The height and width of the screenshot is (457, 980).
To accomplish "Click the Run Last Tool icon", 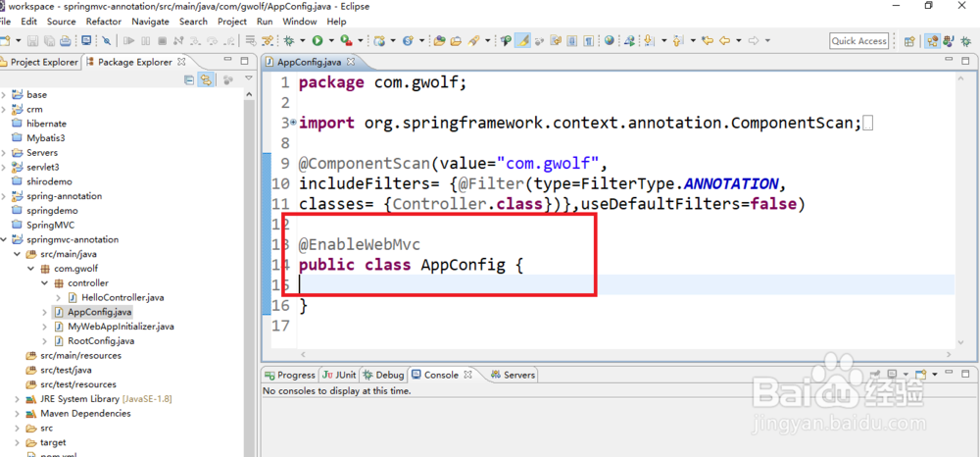I will (x=346, y=40).
